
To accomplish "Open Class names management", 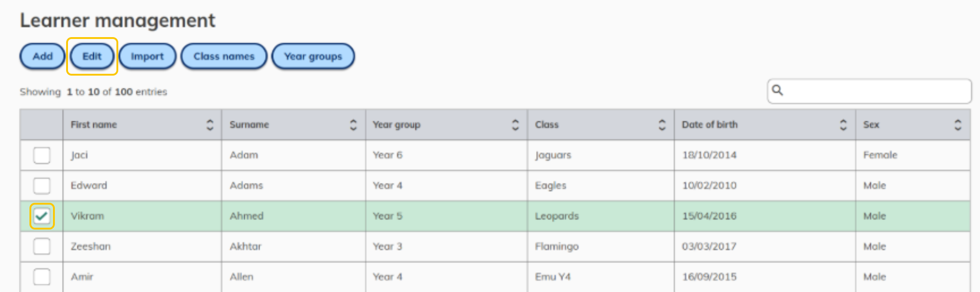I will [x=224, y=56].
